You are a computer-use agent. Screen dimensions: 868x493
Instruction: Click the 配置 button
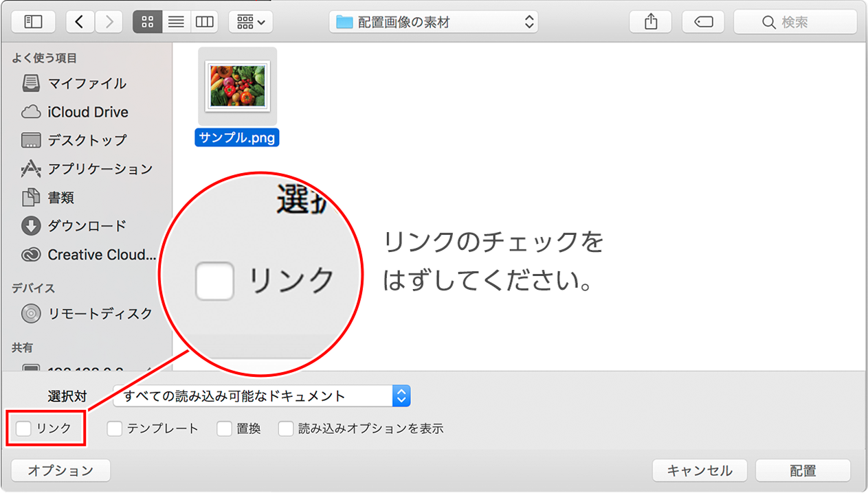coord(803,470)
